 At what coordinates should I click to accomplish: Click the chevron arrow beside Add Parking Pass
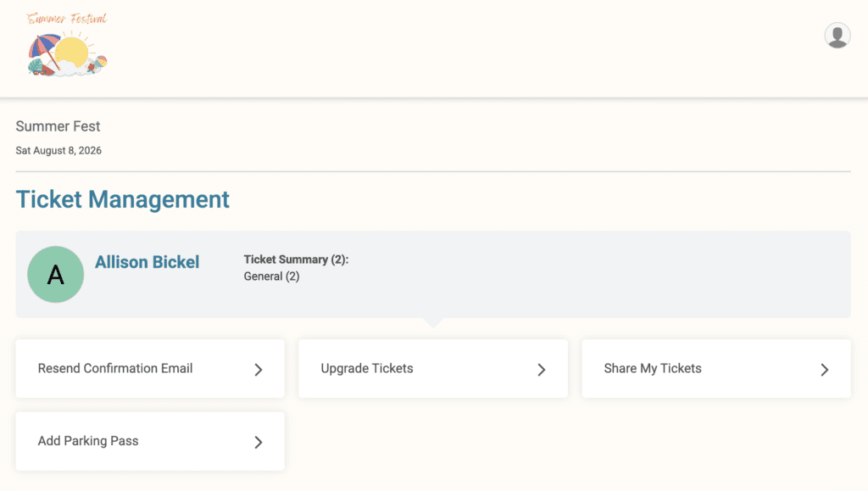[x=258, y=443]
